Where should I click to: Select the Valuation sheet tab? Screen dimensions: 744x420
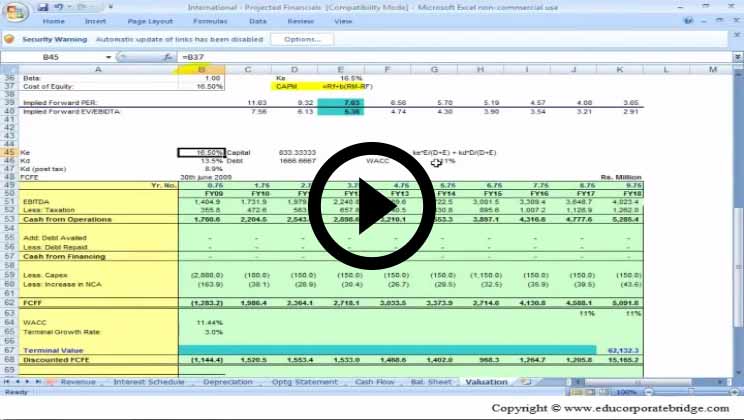486,382
